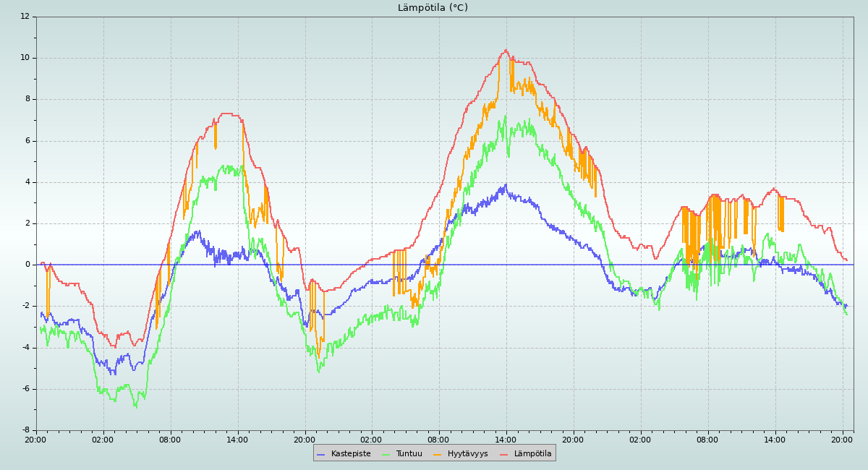Viewport: 868px width, 470px height.
Task: Click the orange Hyytävyys legend line marker
Action: (x=438, y=454)
